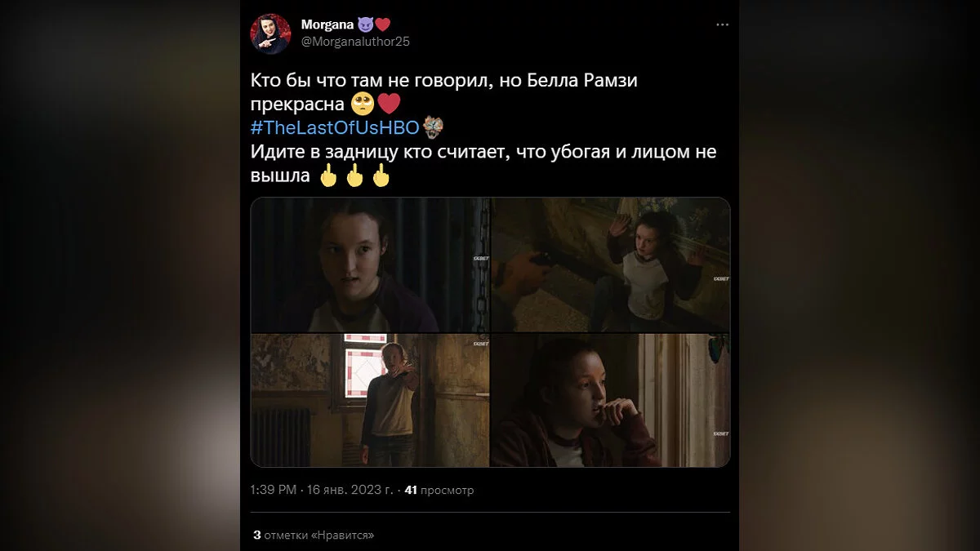The height and width of the screenshot is (551, 980).
Task: Click the 41 просмотр view count
Action: pyautogui.click(x=439, y=490)
